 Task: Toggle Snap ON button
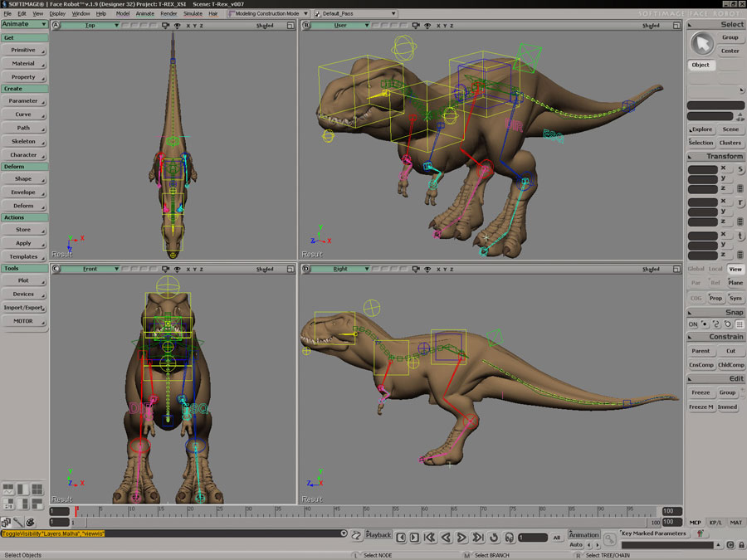pyautogui.click(x=693, y=324)
